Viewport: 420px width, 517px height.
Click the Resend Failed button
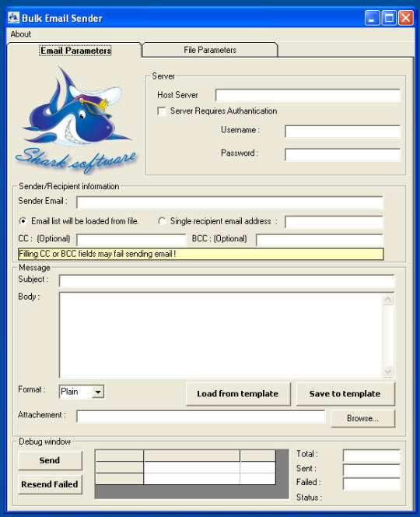pos(50,484)
